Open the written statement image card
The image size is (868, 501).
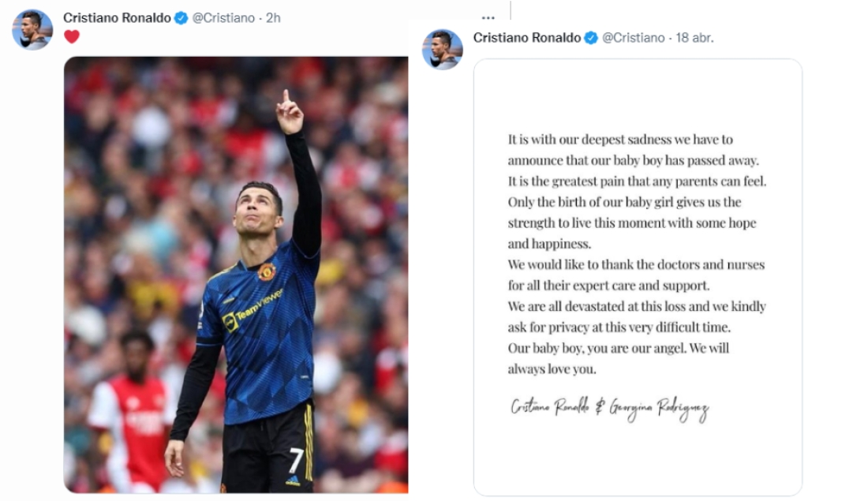click(x=638, y=278)
